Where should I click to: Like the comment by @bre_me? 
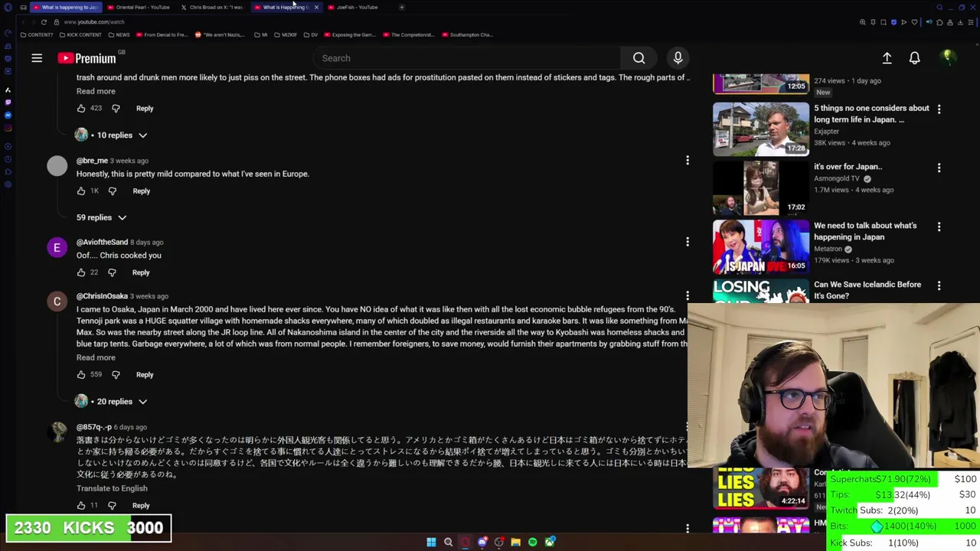point(81,191)
